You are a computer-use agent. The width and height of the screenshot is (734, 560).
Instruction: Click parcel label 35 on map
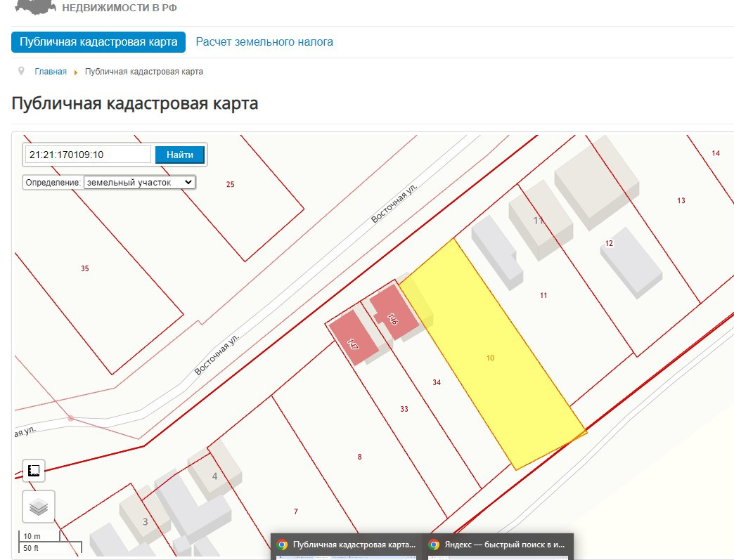85,268
